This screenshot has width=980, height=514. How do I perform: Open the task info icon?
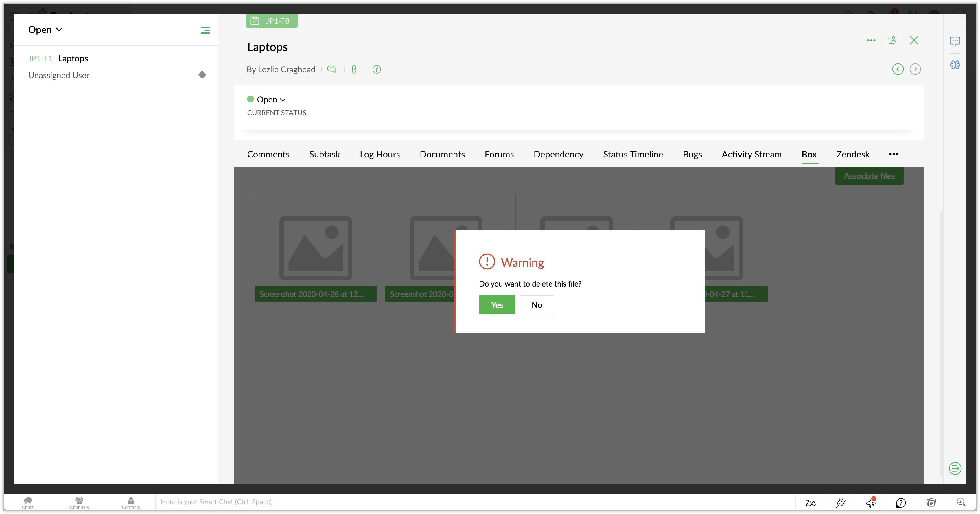[x=377, y=69]
